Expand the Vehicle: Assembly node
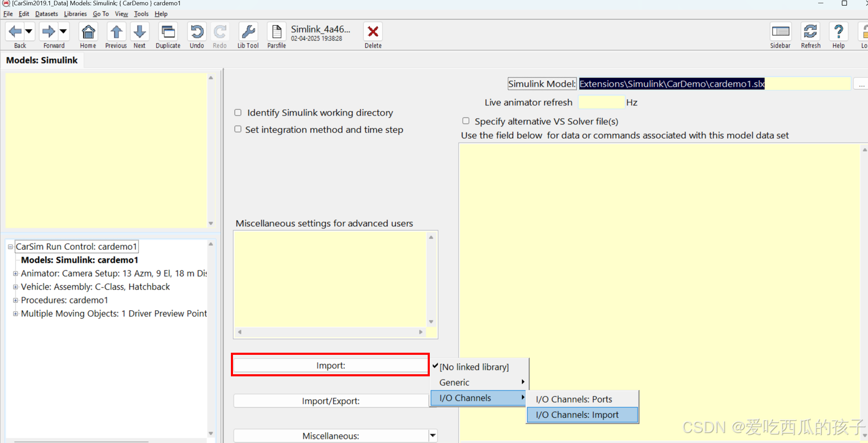The width and height of the screenshot is (868, 443). click(x=15, y=287)
